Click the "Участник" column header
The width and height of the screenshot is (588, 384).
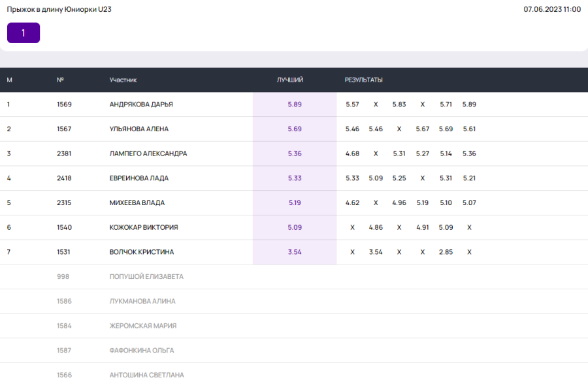[x=123, y=80]
